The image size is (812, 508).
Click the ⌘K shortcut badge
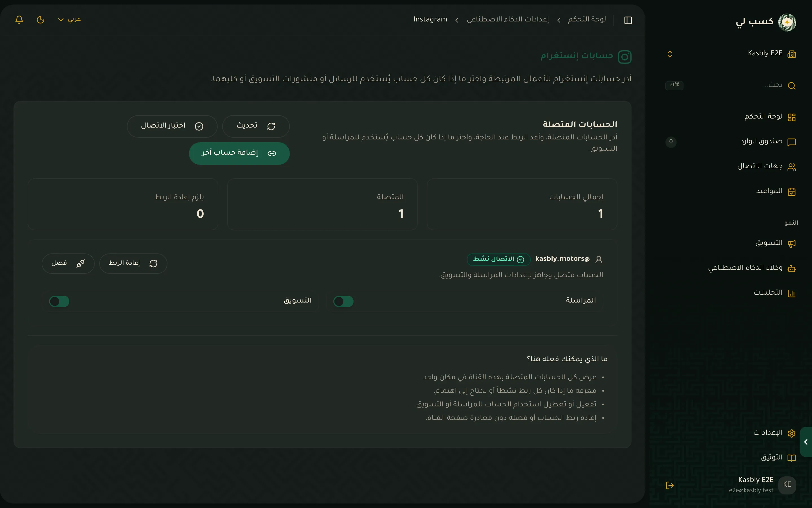674,85
